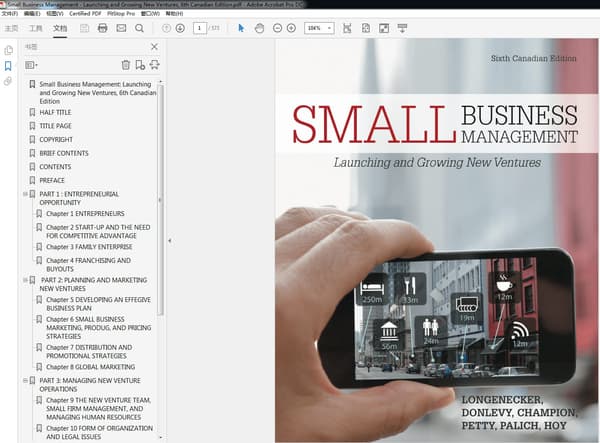The width and height of the screenshot is (600, 443).
Task: Select the COPYRIGHT bookmark
Action: (56, 140)
